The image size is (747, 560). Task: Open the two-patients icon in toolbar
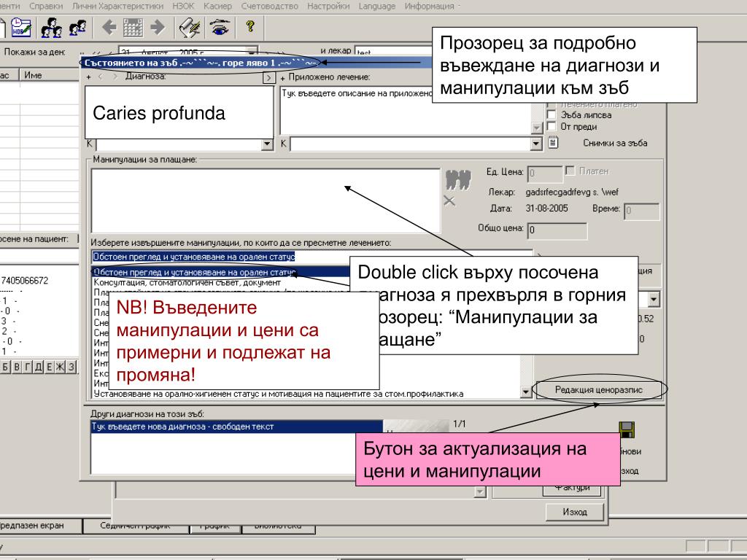click(77, 28)
